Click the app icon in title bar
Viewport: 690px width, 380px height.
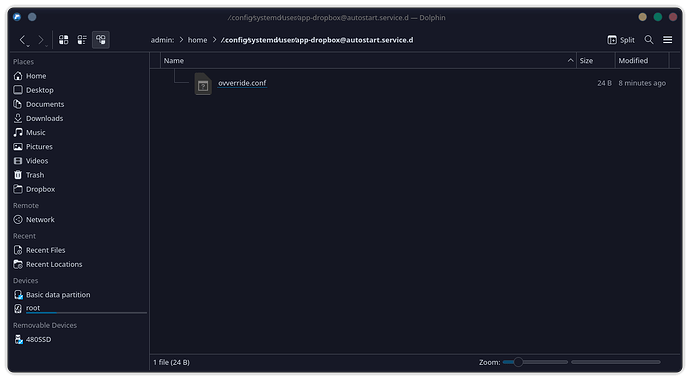[17, 17]
